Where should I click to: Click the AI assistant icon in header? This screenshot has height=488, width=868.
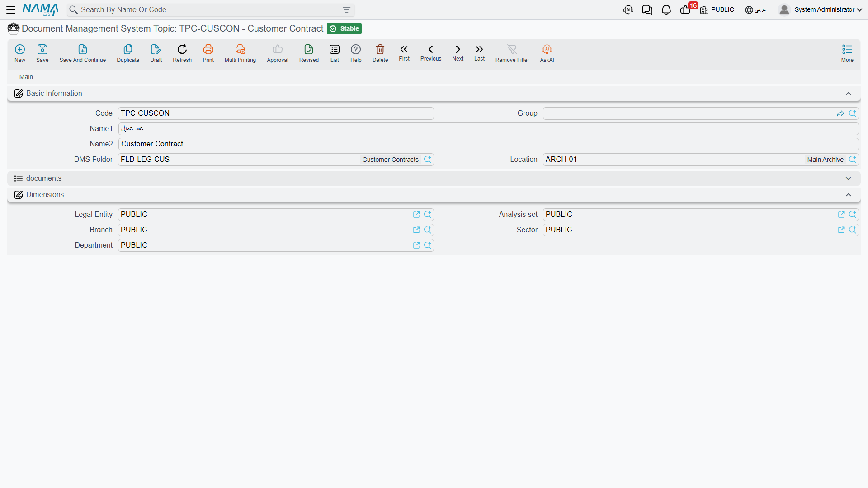(x=628, y=10)
